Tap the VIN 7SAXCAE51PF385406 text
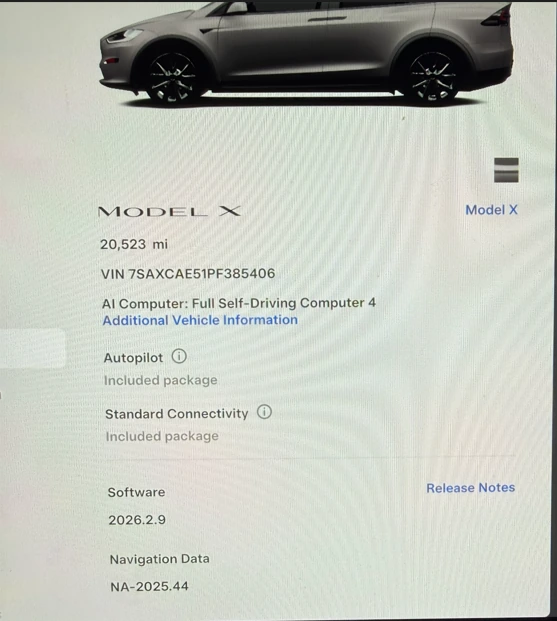 pos(188,273)
